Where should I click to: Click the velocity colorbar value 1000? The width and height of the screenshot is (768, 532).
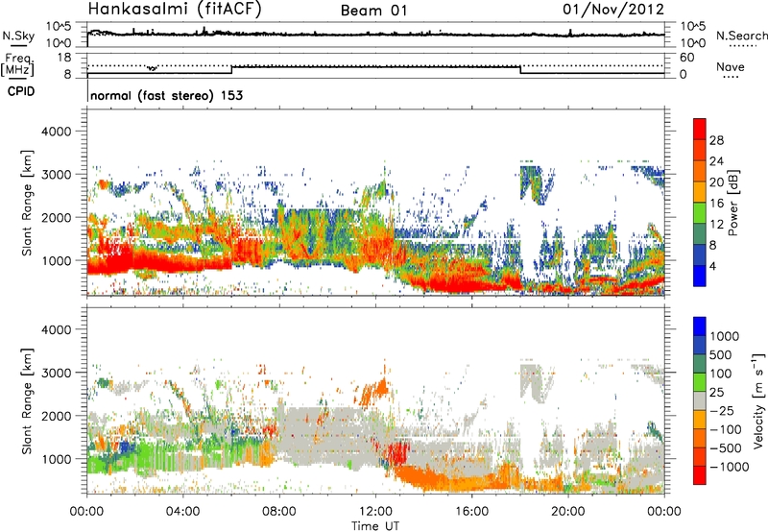[x=725, y=336]
